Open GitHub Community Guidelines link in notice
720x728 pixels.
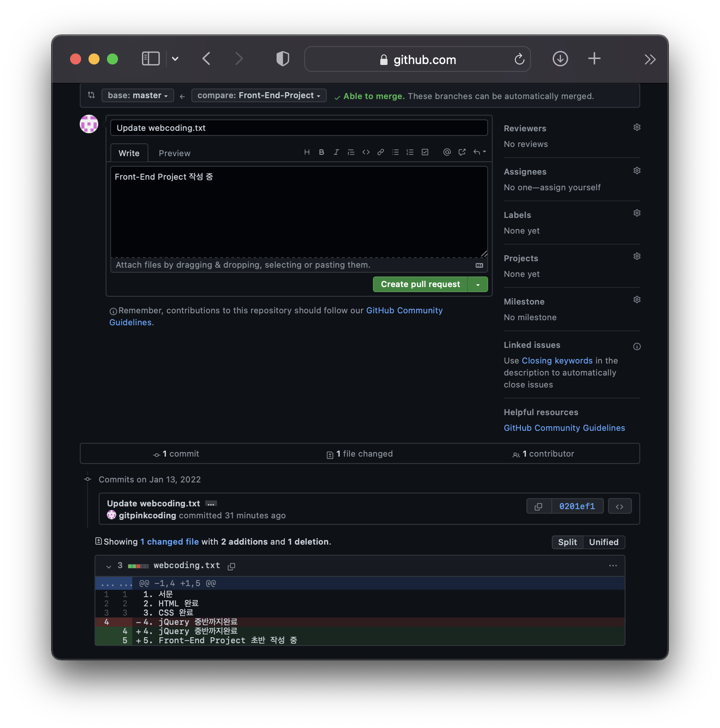coord(276,317)
